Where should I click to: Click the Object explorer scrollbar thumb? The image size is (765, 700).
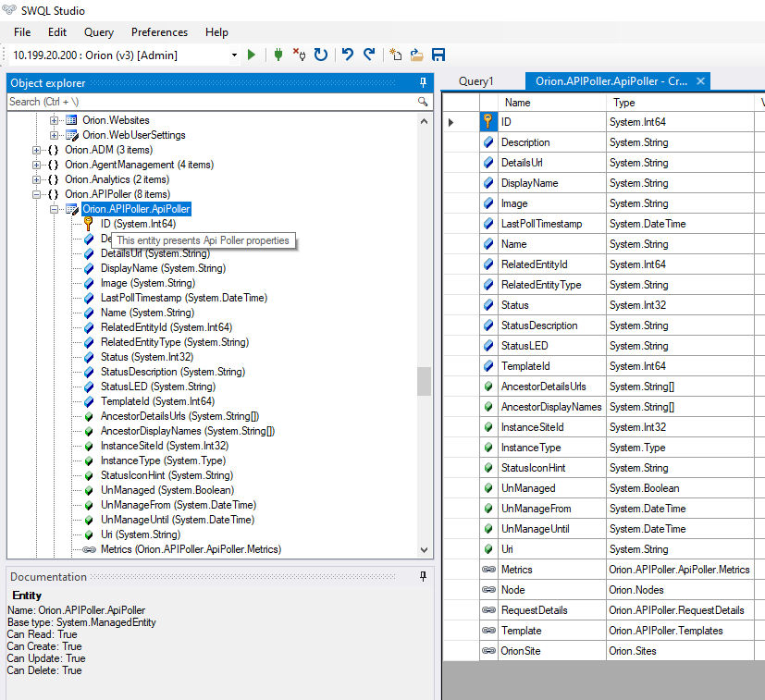(424, 381)
